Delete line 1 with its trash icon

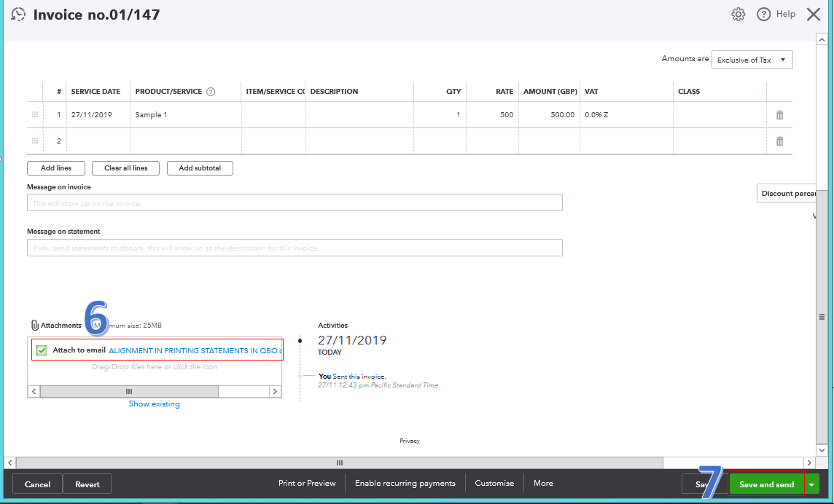[781, 114]
